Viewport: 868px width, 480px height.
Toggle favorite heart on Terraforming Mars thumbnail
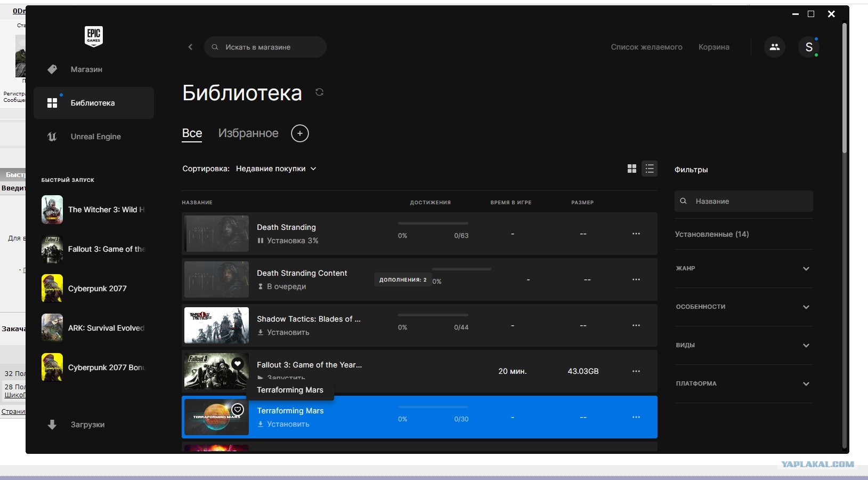238,410
